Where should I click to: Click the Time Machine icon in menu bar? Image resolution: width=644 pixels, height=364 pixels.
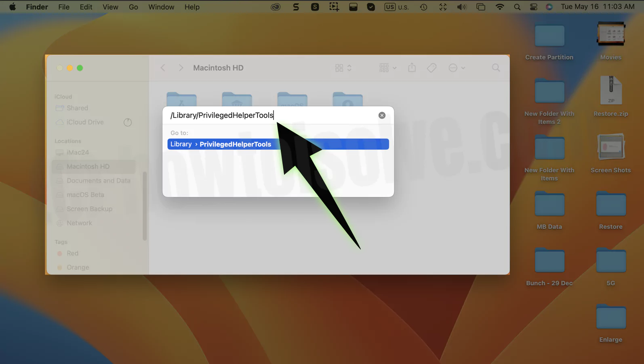[x=423, y=7]
